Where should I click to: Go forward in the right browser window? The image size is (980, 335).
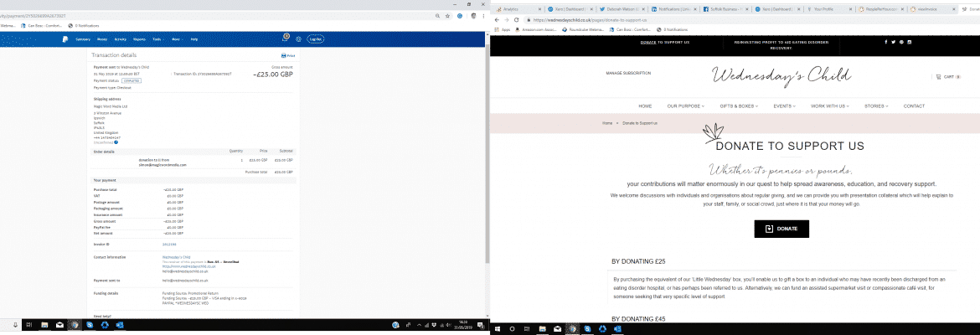coord(506,20)
